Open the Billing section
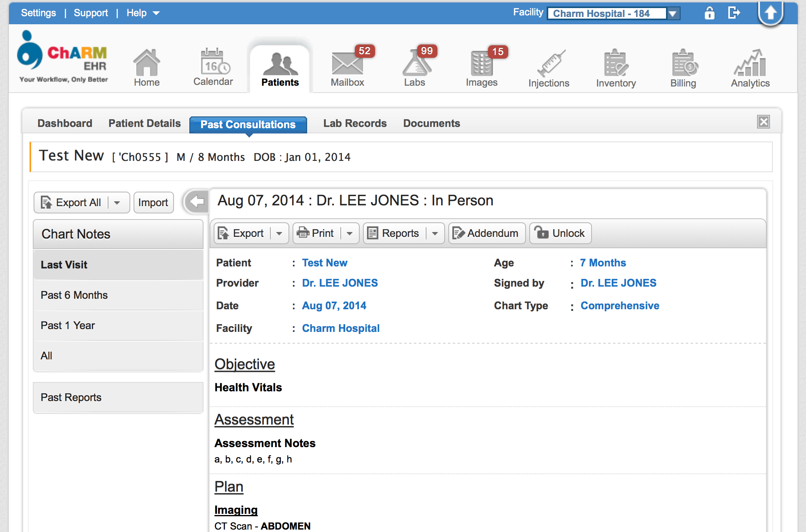The width and height of the screenshot is (806, 532). [x=683, y=67]
